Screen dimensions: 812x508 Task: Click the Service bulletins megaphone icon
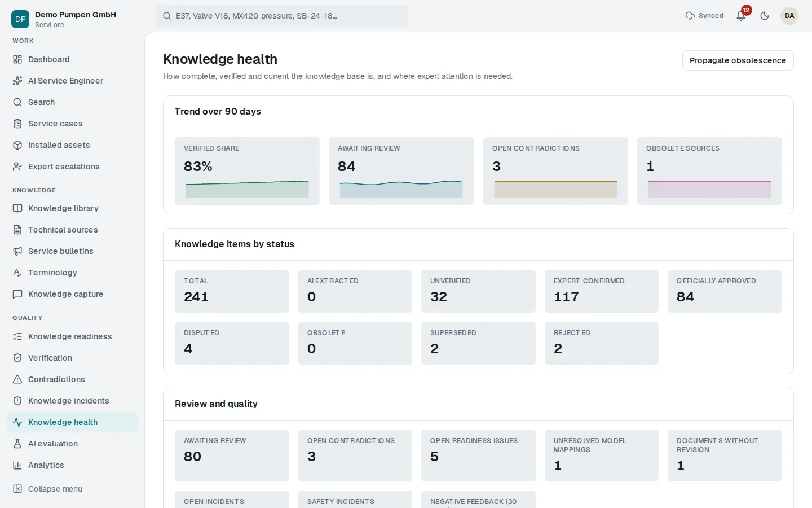pos(17,251)
